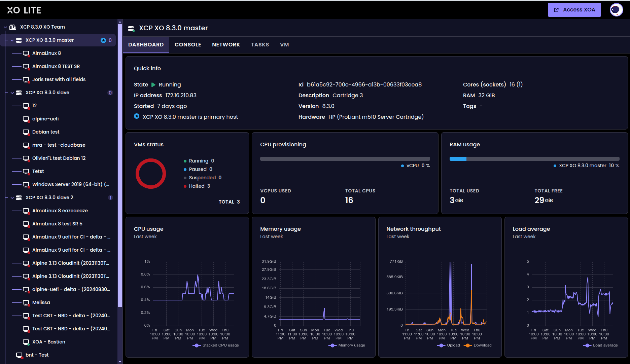Click the Version value 8.3.0
Image resolution: width=630 pixels, height=364 pixels.
[x=328, y=106]
